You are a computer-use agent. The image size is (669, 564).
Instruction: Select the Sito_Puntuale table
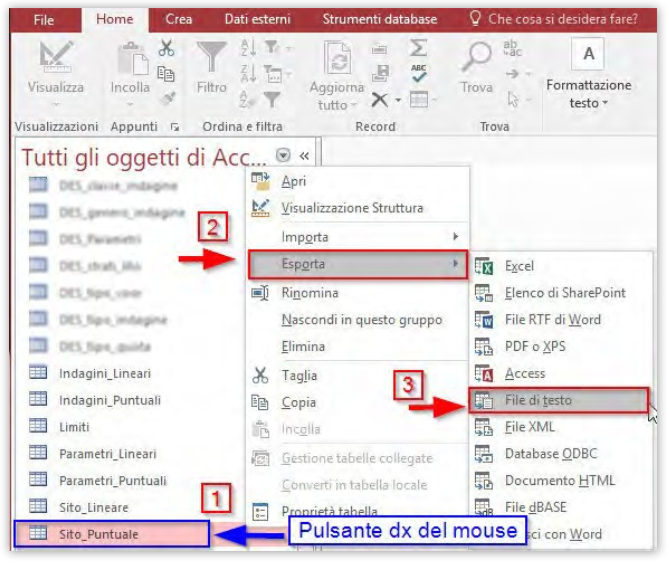pyautogui.click(x=112, y=534)
